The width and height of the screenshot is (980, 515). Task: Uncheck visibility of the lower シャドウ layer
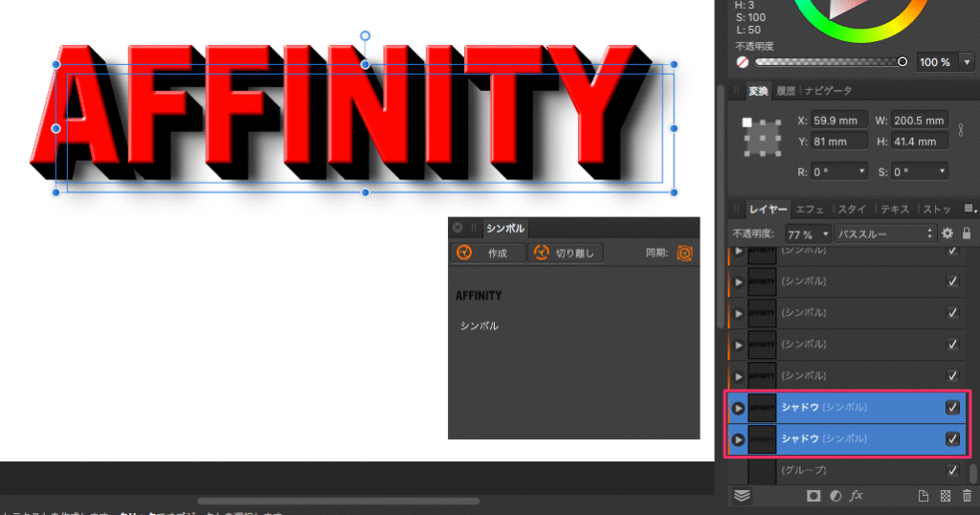click(952, 438)
